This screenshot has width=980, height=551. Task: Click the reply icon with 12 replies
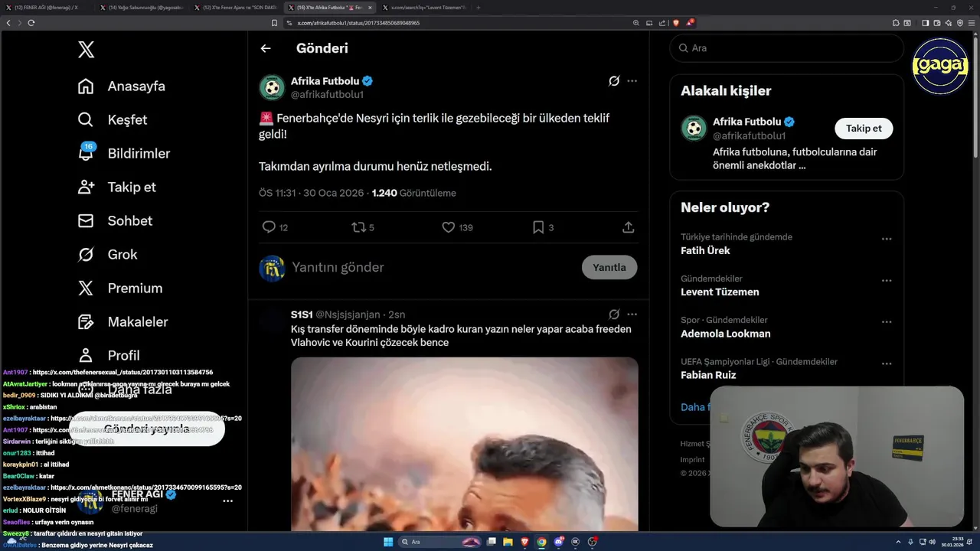[x=269, y=227]
